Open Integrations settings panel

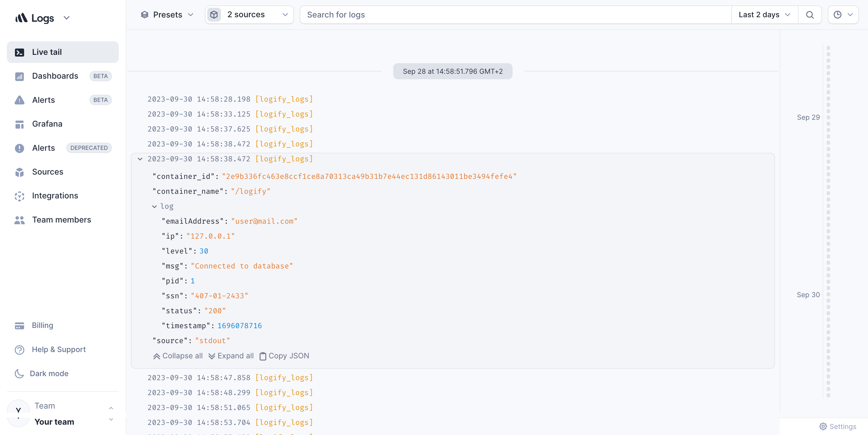pyautogui.click(x=54, y=195)
